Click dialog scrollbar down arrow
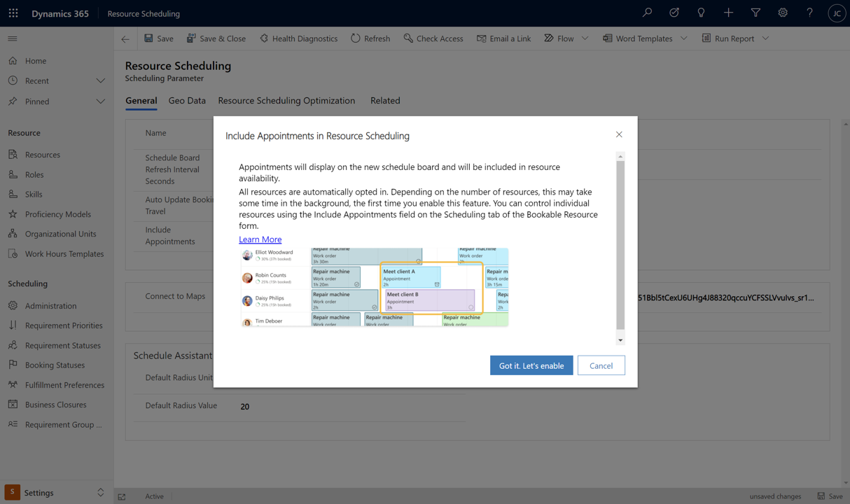Screen dimensions: 850x504 pos(620,340)
